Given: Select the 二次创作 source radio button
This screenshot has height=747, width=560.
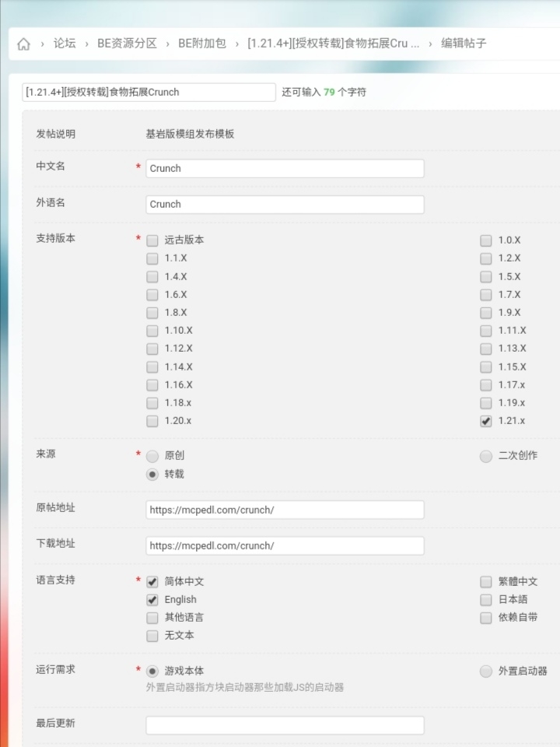Looking at the screenshot, I should point(485,457).
